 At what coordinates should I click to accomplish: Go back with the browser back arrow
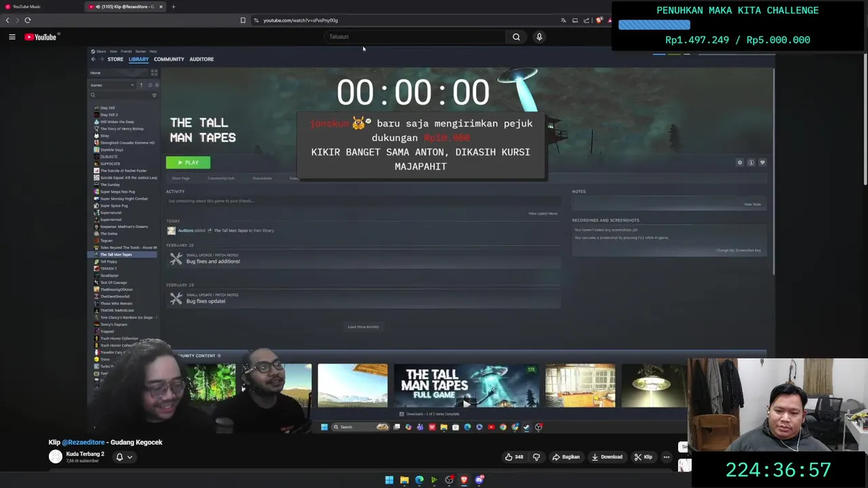pyautogui.click(x=7, y=20)
